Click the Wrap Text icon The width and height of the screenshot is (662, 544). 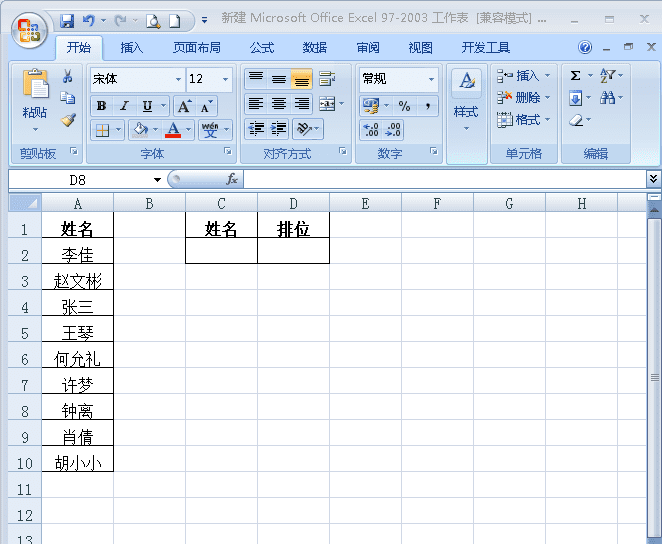[327, 78]
